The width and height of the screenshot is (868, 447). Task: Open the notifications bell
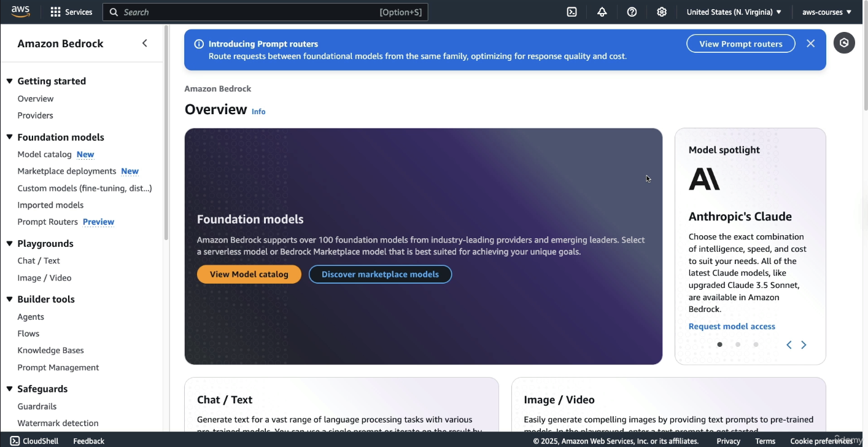[x=602, y=12]
